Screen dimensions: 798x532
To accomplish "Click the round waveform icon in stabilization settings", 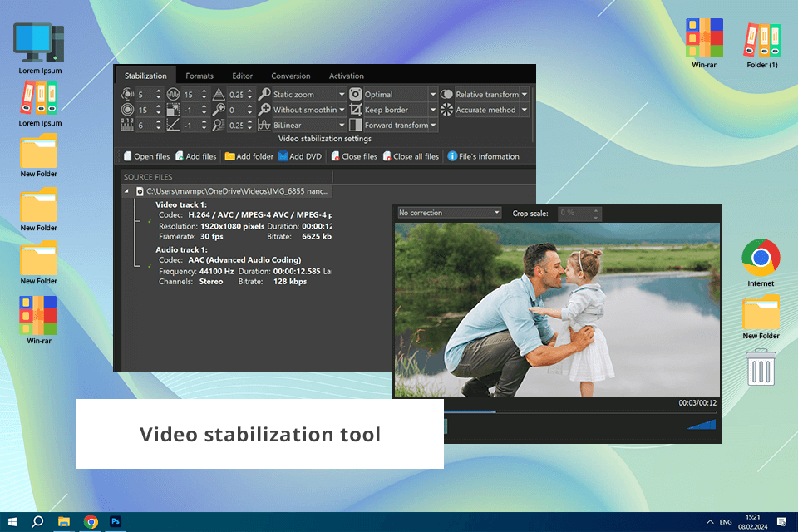I will click(173, 94).
